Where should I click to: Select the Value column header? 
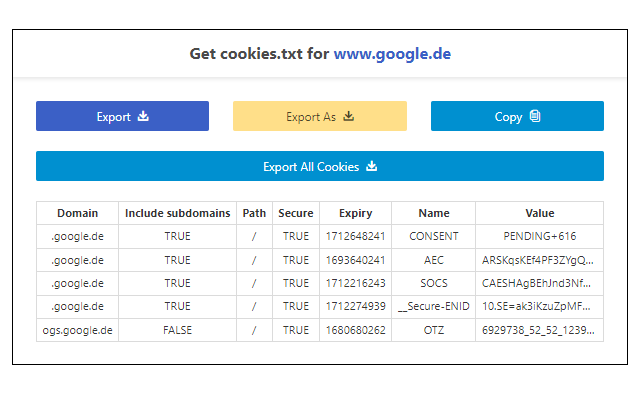(540, 213)
